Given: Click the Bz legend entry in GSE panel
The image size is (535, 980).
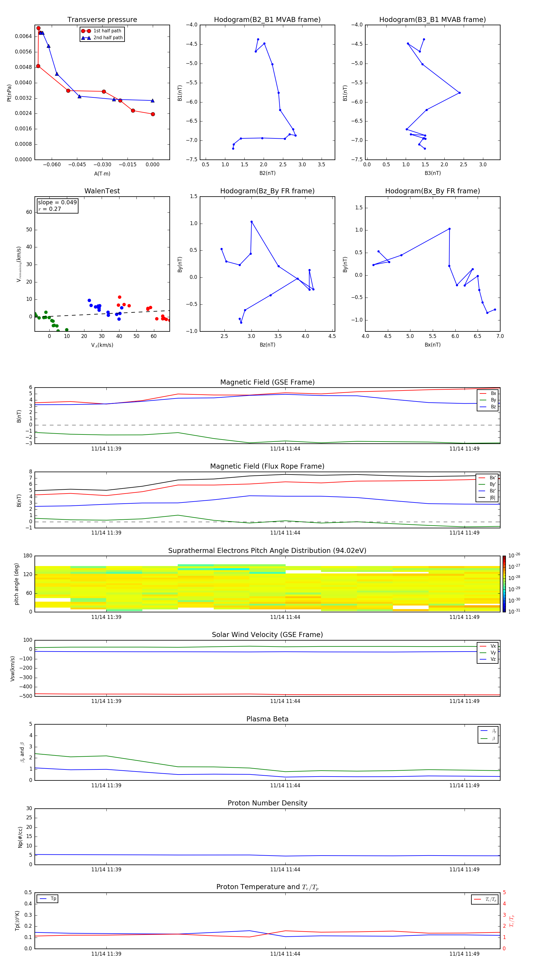Looking at the screenshot, I should coord(488,407).
